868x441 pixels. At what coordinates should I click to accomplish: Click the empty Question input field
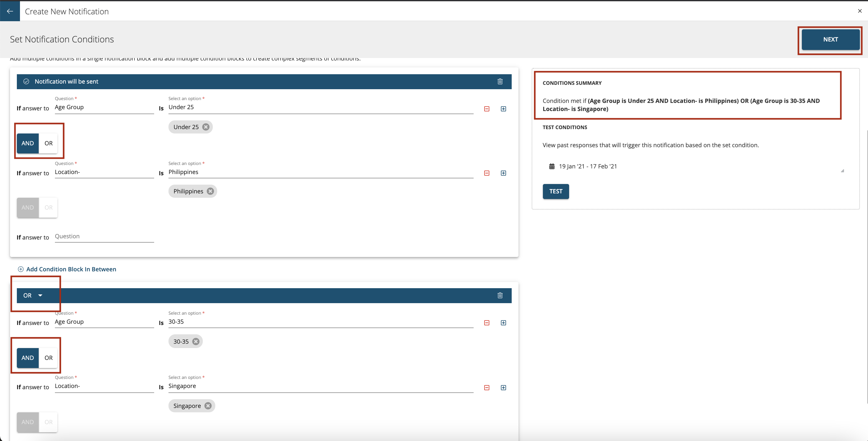(x=104, y=236)
